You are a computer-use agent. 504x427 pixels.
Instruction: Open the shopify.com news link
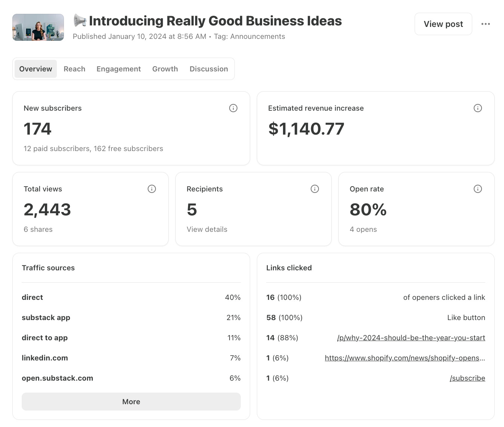405,358
